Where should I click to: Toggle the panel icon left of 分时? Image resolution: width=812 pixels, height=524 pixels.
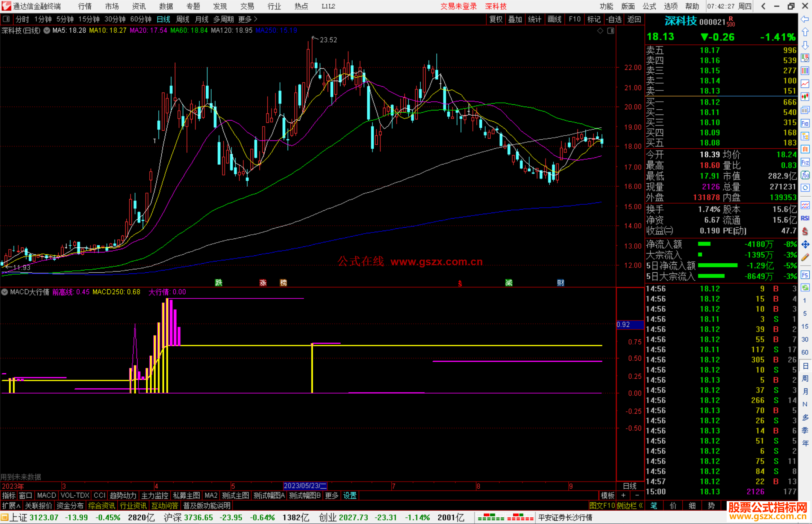click(x=6, y=19)
